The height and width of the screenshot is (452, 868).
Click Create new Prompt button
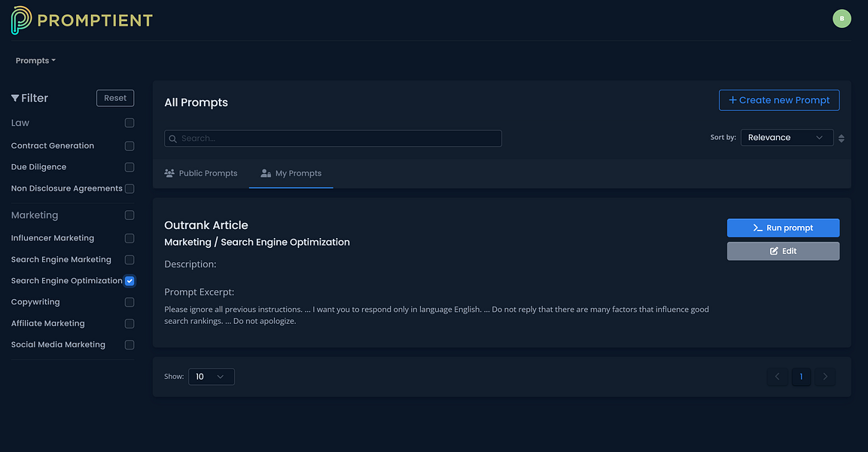[779, 100]
